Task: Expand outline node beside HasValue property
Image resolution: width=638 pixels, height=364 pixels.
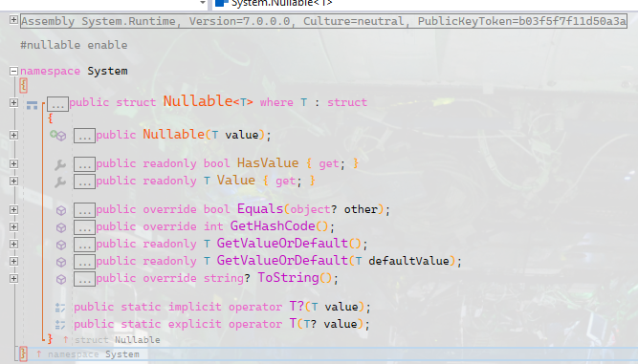Action: (x=13, y=163)
